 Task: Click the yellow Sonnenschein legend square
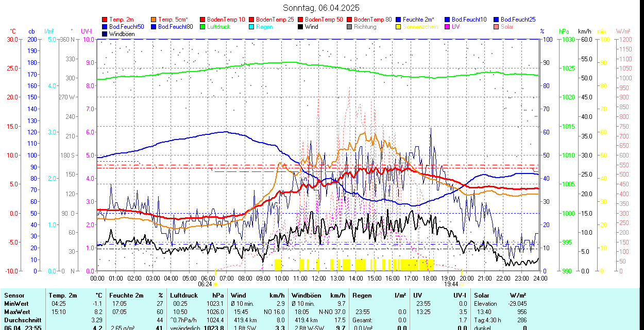(399, 27)
